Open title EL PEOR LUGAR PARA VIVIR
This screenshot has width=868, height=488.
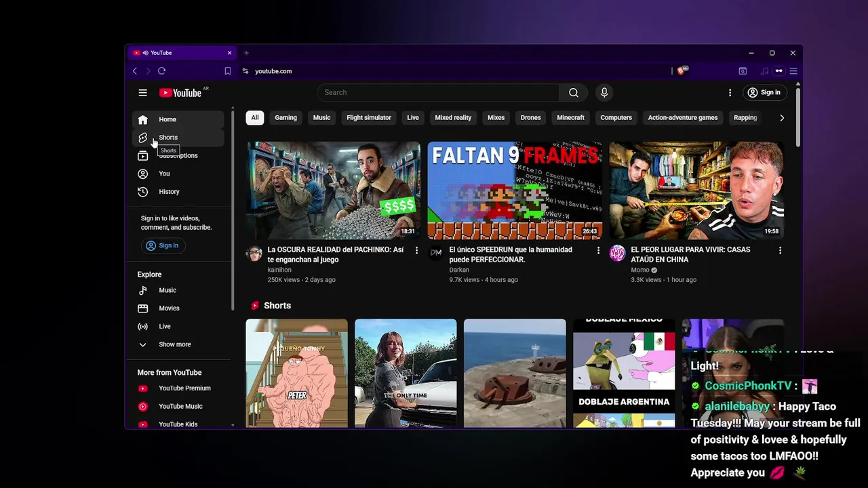690,255
